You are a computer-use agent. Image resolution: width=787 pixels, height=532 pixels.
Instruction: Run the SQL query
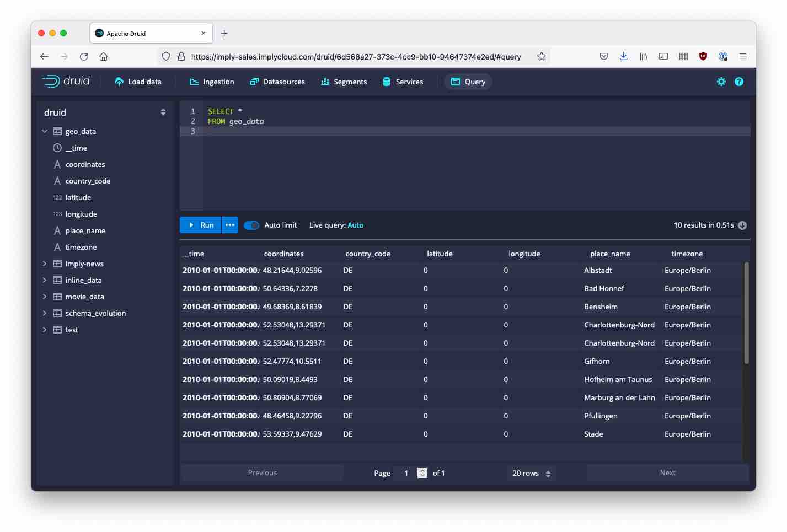(201, 225)
